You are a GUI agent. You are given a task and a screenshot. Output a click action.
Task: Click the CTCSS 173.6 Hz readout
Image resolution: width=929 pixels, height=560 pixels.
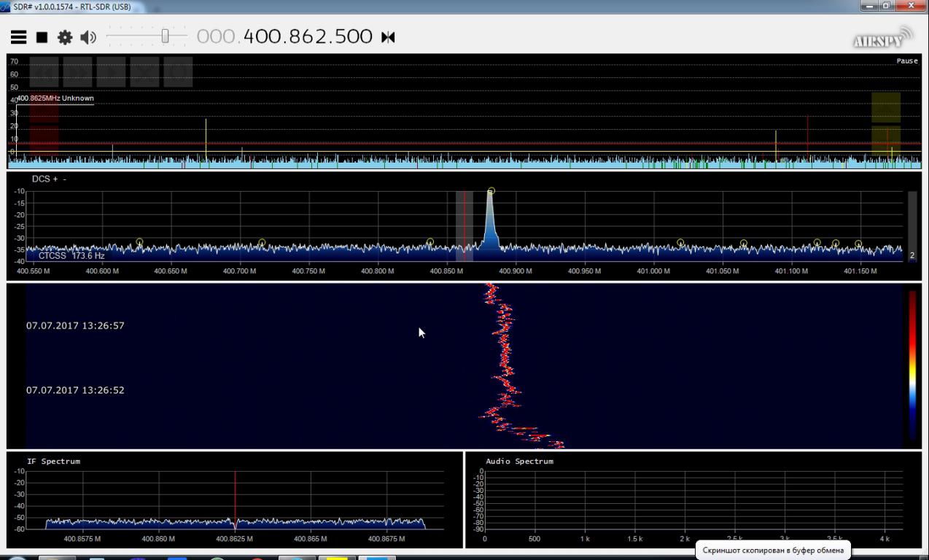point(71,256)
